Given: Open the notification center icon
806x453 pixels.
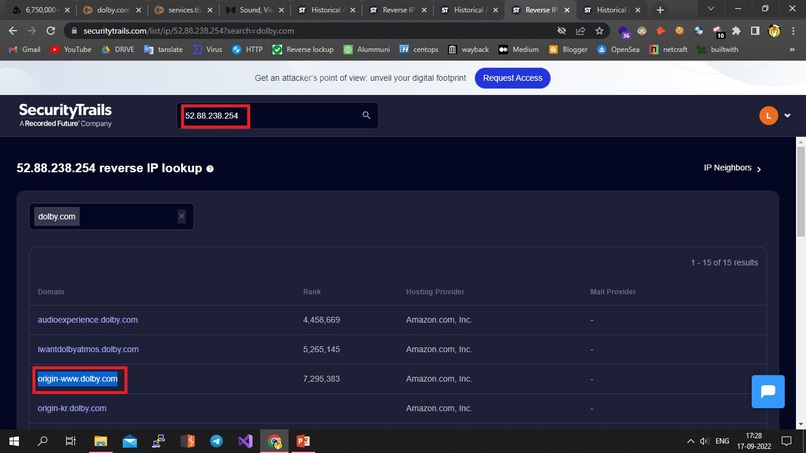Looking at the screenshot, I should (786, 441).
